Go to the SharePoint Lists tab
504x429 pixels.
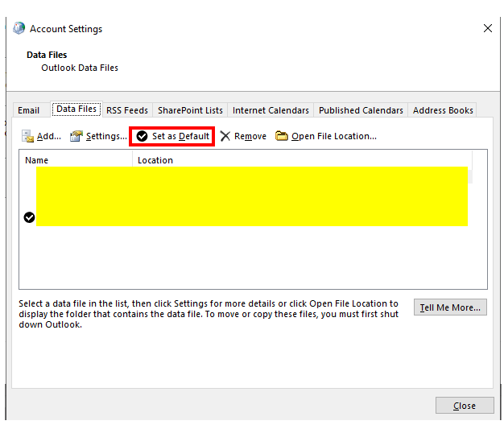coord(190,110)
